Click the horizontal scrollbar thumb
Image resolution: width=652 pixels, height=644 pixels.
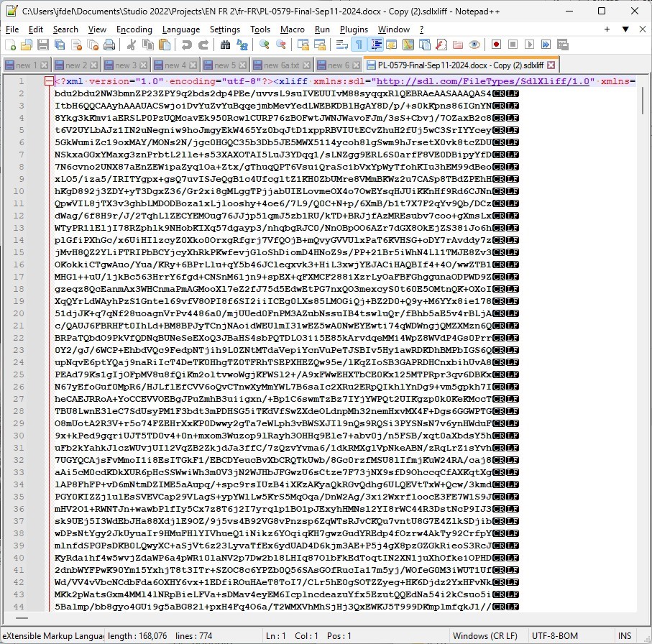point(22,618)
